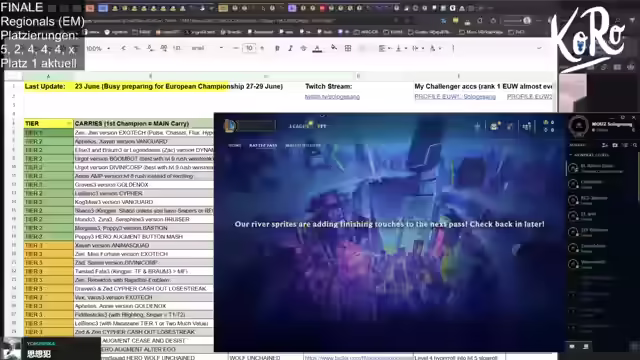
Task: Select the 'Graves3 version GOLDENOX' cell
Action: click(144, 185)
